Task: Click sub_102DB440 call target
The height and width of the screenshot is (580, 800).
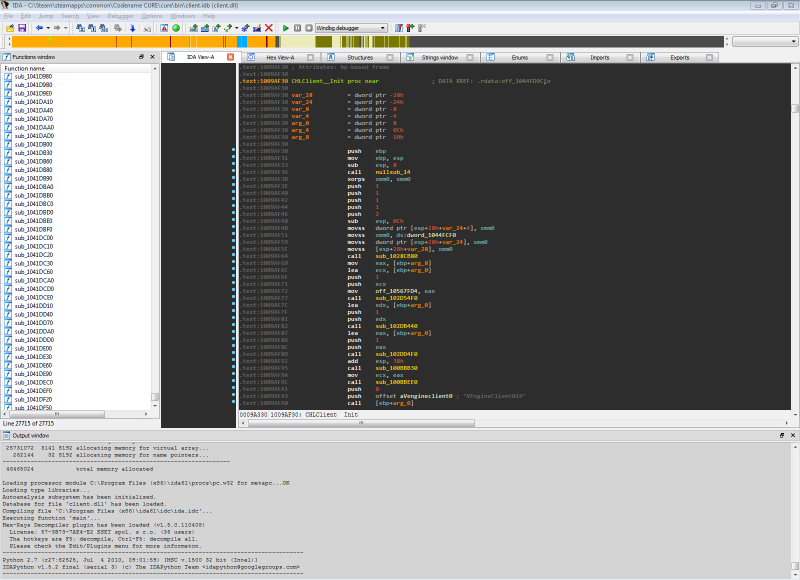Action: point(396,326)
